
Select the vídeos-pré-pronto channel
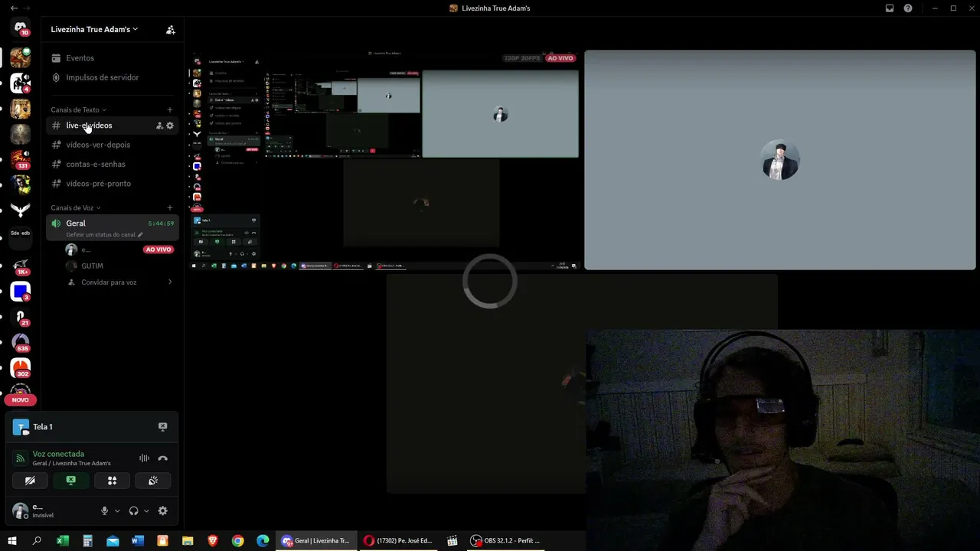coord(112,184)
